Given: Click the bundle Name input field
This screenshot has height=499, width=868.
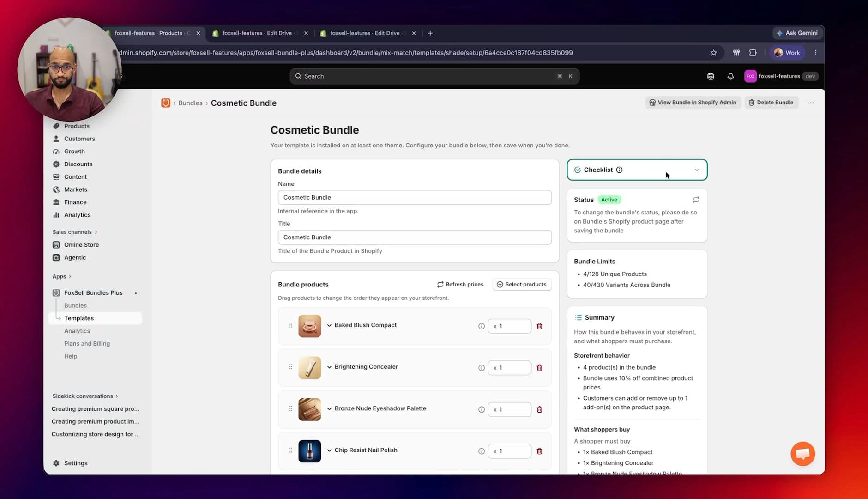Looking at the screenshot, I should (415, 197).
